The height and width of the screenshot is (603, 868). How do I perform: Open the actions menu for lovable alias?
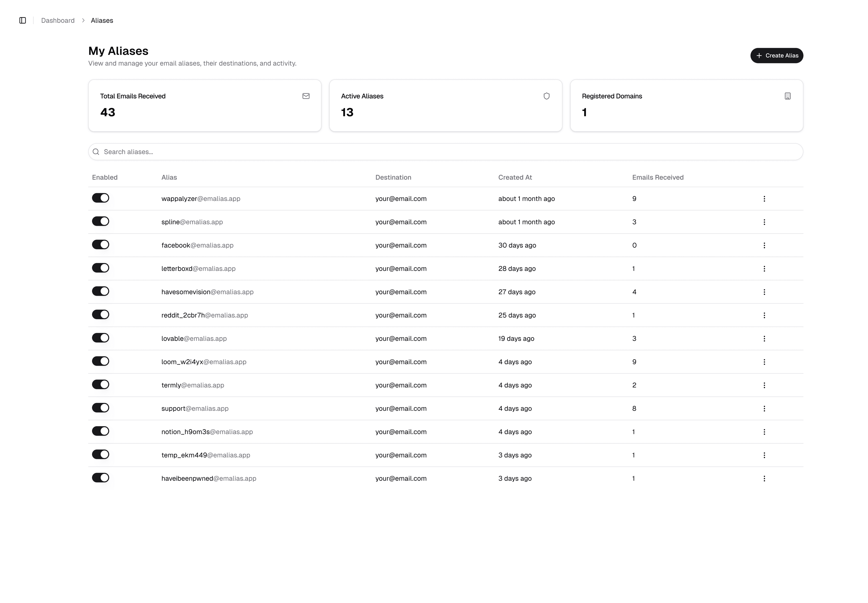[764, 339]
